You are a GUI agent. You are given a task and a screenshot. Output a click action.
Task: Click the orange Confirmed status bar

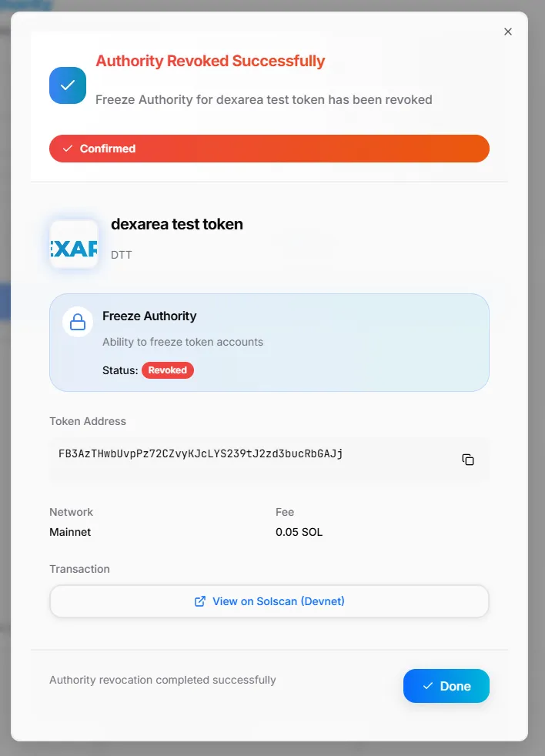point(269,149)
